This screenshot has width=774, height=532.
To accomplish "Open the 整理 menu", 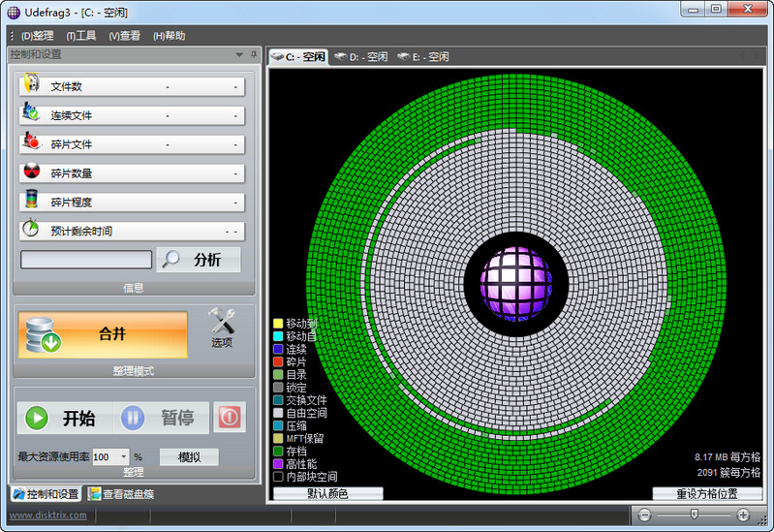I will point(37,36).
